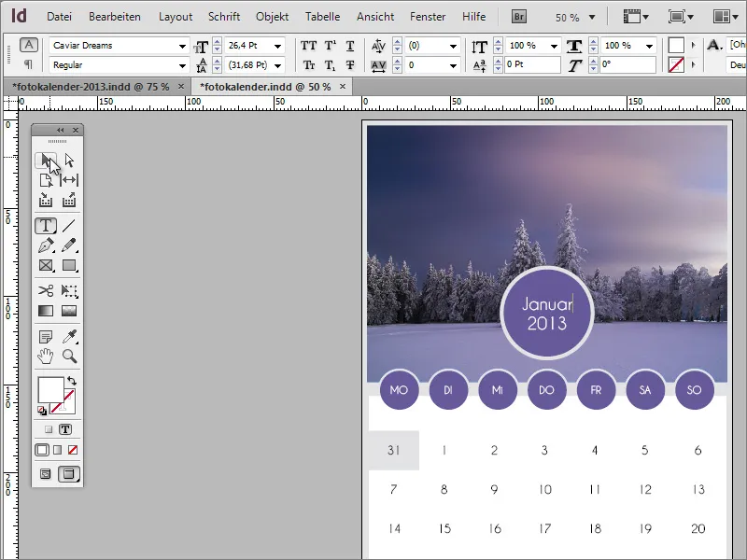Select the Rectangle tool
The width and height of the screenshot is (747, 560).
click(69, 265)
